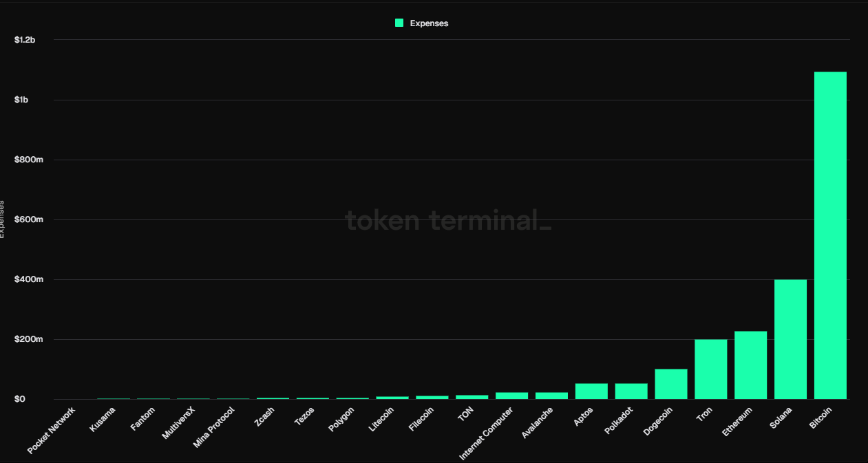This screenshot has height=463, width=868.
Task: Click the Dogecoin expenses bar
Action: point(671,384)
